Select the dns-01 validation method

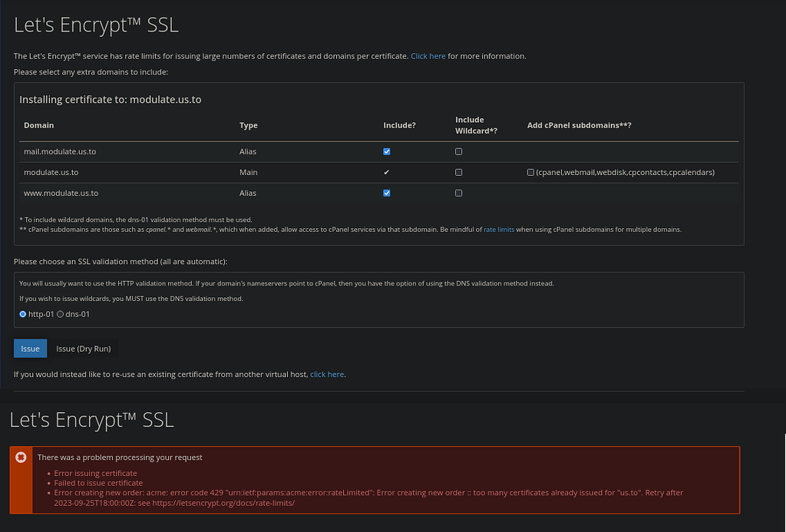pos(61,313)
